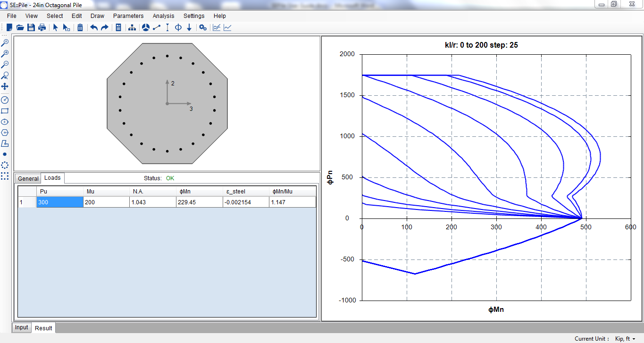Delete selection with trash can icon
The width and height of the screenshot is (644, 343).
(x=80, y=27)
